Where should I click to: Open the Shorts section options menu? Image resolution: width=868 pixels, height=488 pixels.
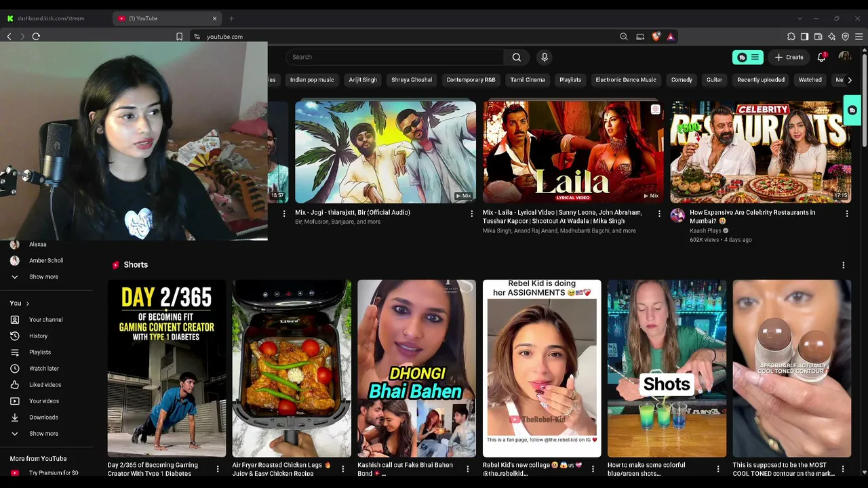(844, 265)
